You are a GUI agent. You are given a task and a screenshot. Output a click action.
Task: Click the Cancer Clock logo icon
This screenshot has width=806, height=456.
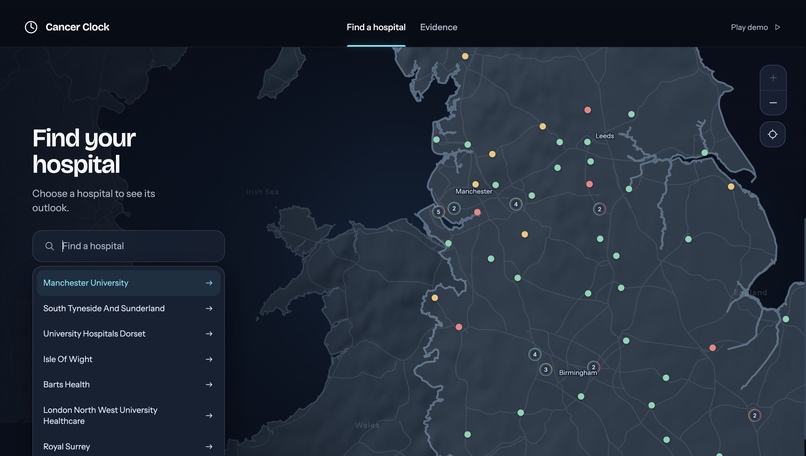pyautogui.click(x=31, y=27)
